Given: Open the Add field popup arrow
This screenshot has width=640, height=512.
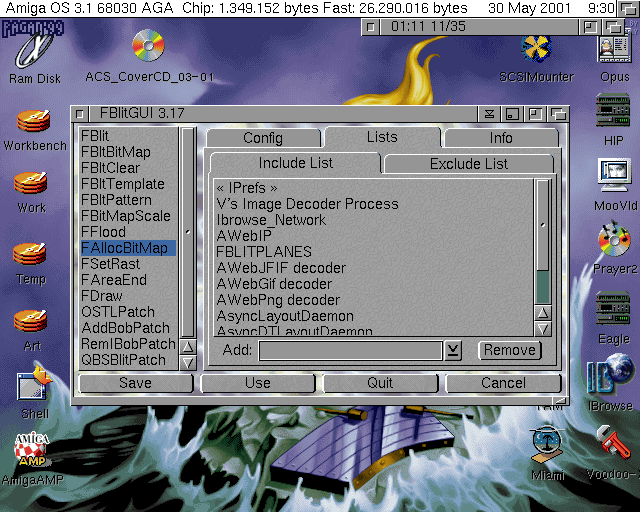Looking at the screenshot, I should [453, 350].
